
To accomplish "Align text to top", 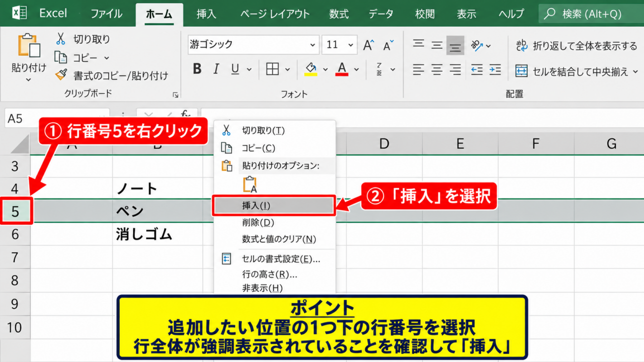I will click(419, 45).
